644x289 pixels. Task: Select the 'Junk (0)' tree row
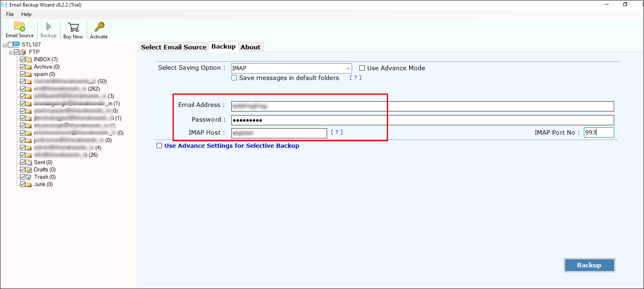click(x=43, y=185)
